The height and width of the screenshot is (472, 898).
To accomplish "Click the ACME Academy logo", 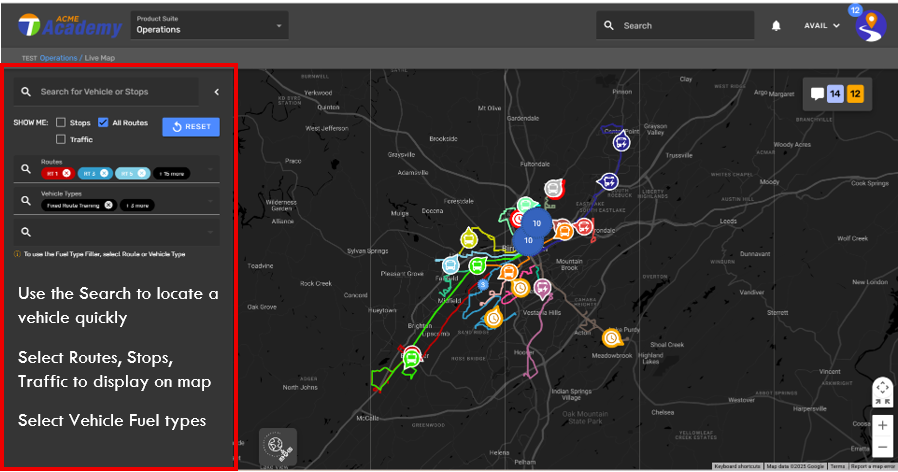I will point(69,25).
